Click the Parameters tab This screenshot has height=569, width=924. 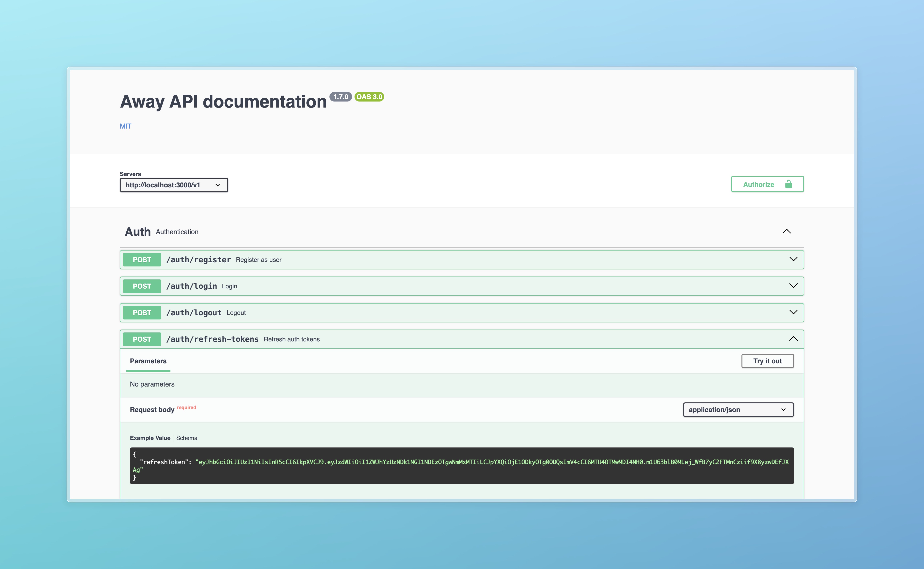click(x=148, y=361)
